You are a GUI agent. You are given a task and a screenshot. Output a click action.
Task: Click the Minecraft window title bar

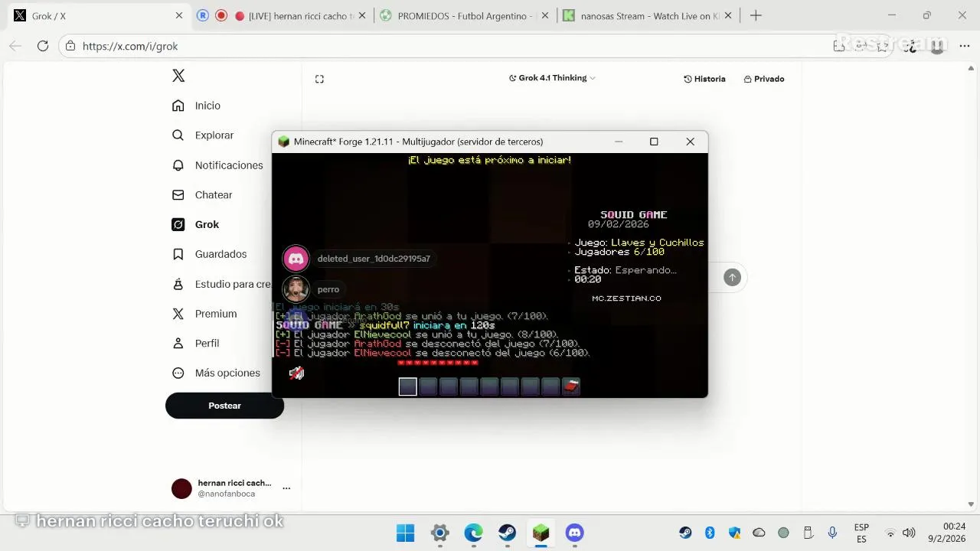click(x=490, y=142)
